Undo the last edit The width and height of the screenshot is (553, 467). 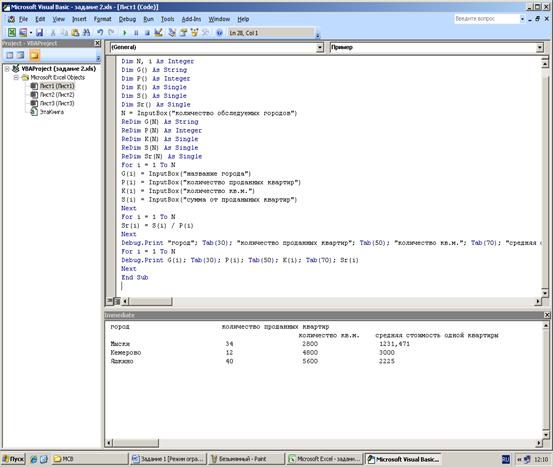(x=100, y=33)
